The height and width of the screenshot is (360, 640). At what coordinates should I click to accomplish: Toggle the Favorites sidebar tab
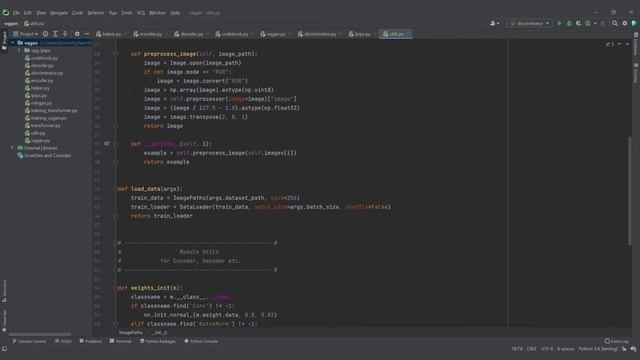point(4,320)
